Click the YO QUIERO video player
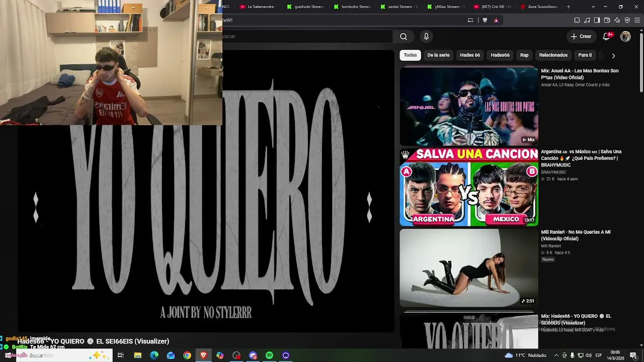Viewport: 644px width, 362px height. [x=206, y=191]
